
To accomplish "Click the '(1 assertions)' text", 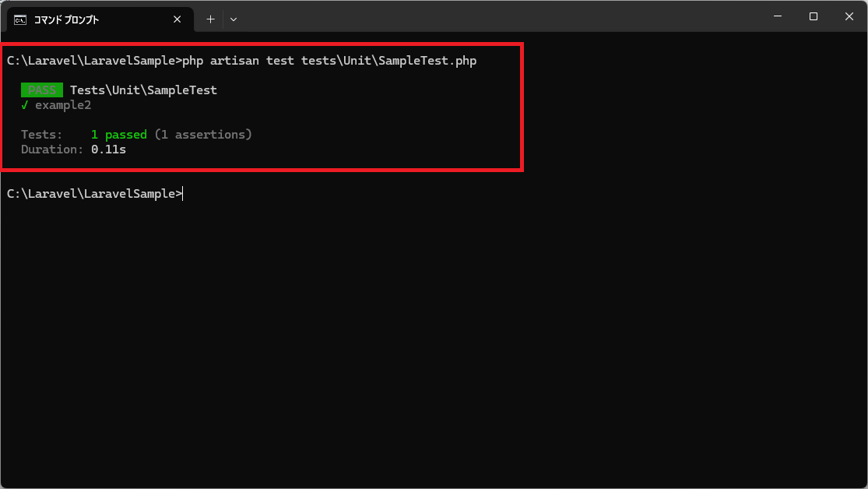I will point(203,135).
